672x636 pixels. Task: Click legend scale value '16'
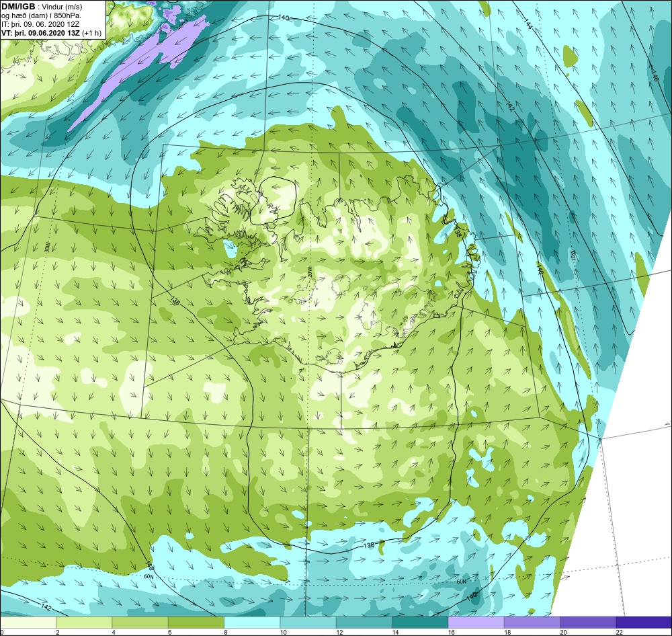[452, 632]
